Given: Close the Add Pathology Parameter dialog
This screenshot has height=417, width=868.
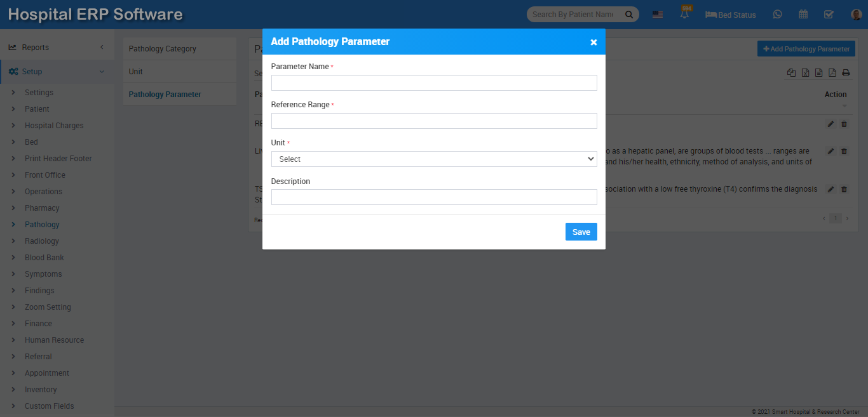Looking at the screenshot, I should click(593, 43).
